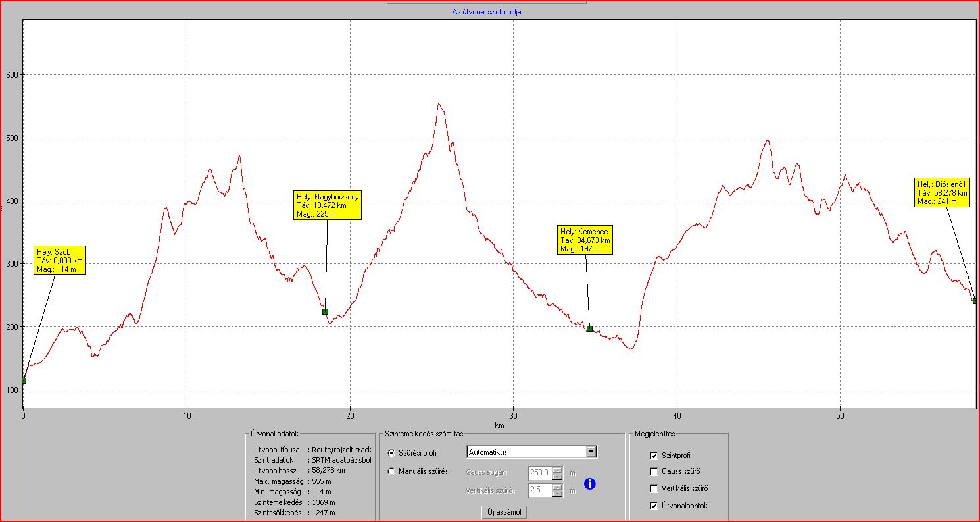Click the Nagybörzsöny waypoint marker on profile
The width and height of the screenshot is (980, 522).
325,311
